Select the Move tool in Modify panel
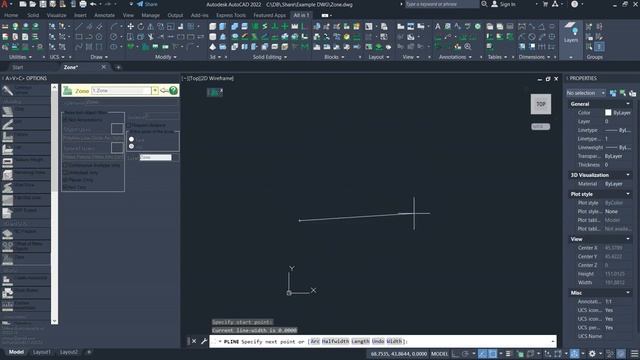 click(130, 27)
